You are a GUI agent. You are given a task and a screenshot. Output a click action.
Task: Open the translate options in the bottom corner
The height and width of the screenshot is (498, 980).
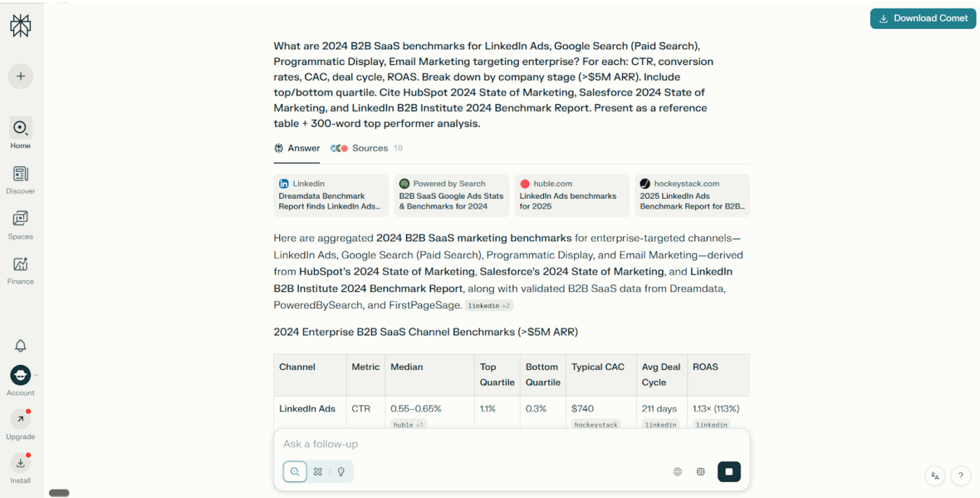tap(935, 476)
